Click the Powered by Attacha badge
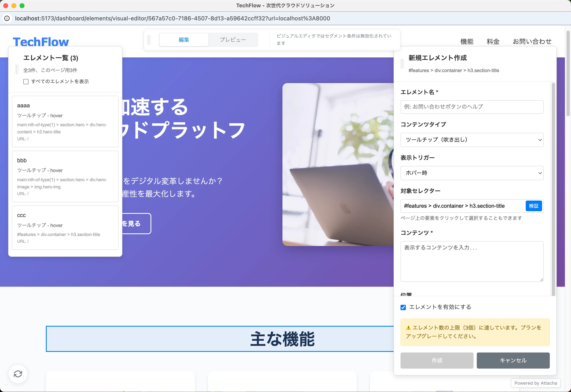Viewport: 571px width, 392px height. pos(536,383)
